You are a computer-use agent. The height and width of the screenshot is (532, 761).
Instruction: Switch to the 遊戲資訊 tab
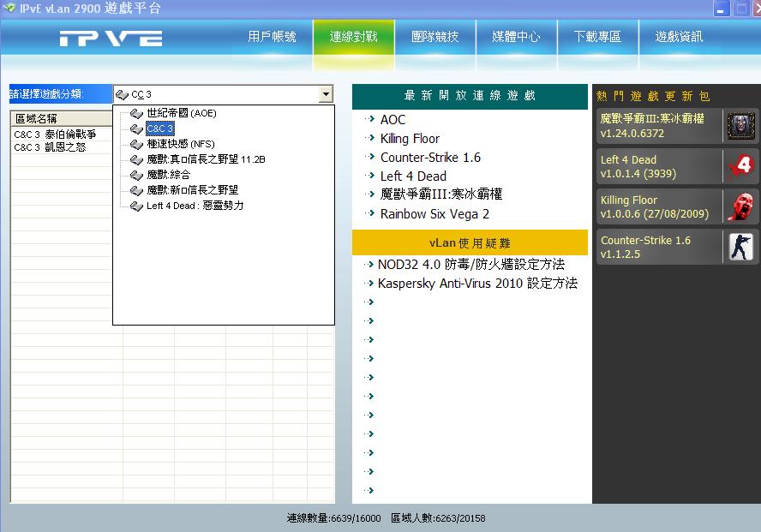pyautogui.click(x=679, y=38)
